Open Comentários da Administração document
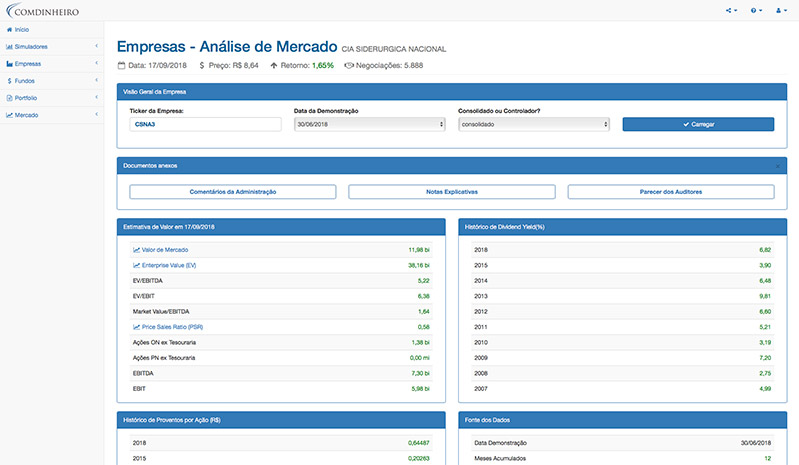Image resolution: width=799 pixels, height=465 pixels. [x=233, y=192]
